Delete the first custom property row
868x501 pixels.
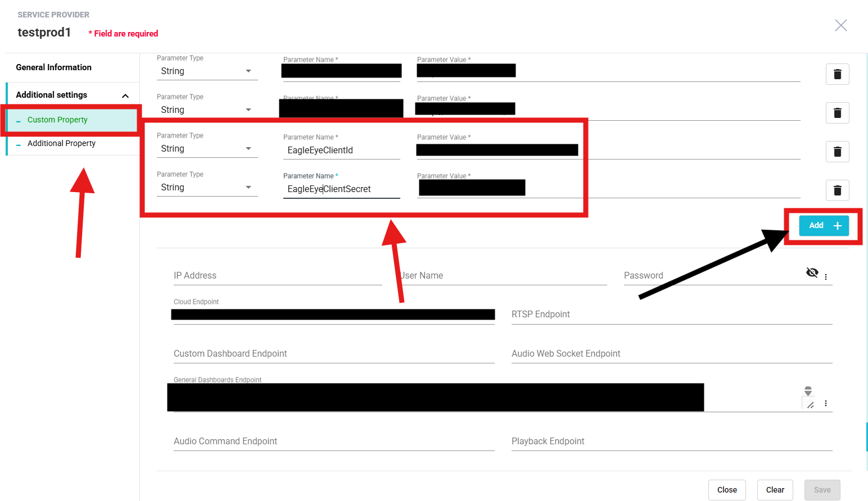[x=837, y=74]
